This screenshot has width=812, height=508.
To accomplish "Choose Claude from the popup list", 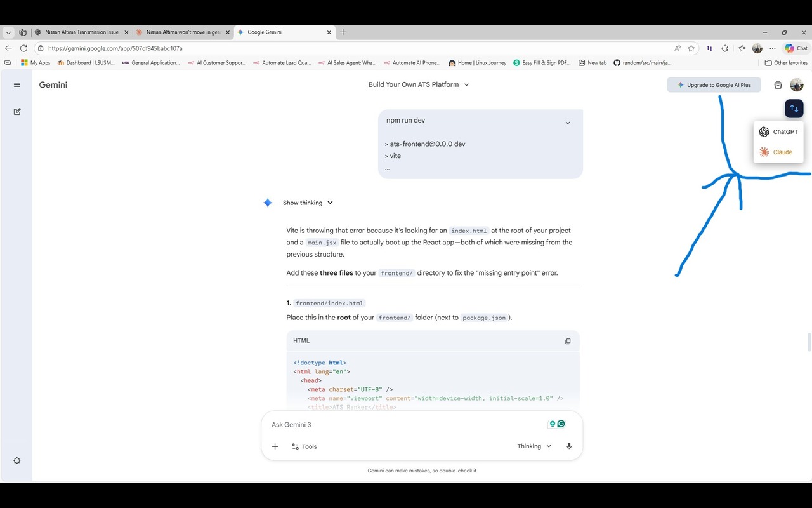I will point(778,152).
